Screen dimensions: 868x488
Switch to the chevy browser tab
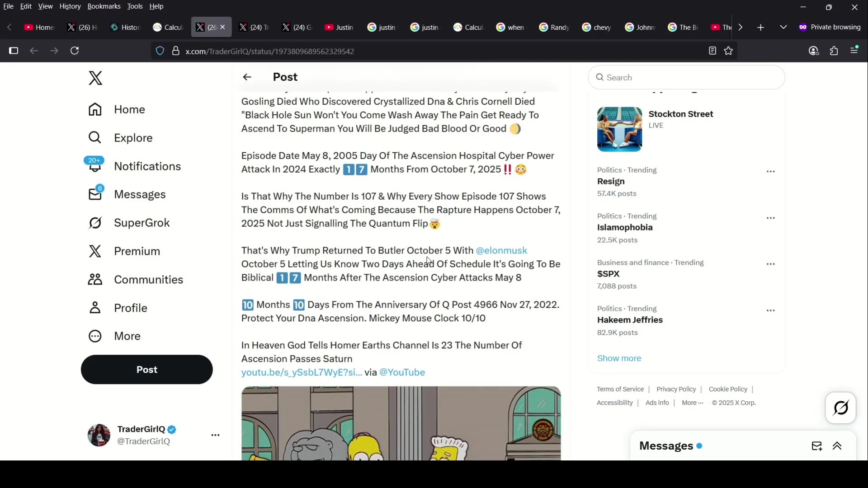point(597,28)
